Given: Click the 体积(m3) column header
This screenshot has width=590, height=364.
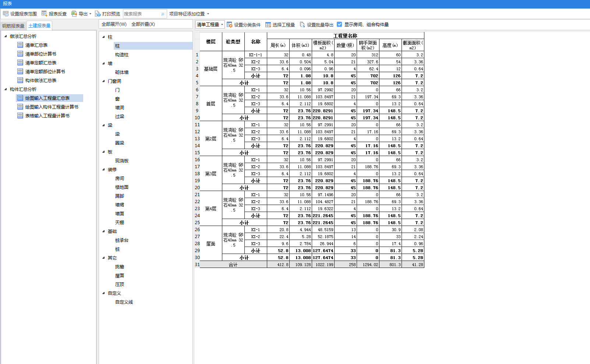Looking at the screenshot, I should (301, 45).
